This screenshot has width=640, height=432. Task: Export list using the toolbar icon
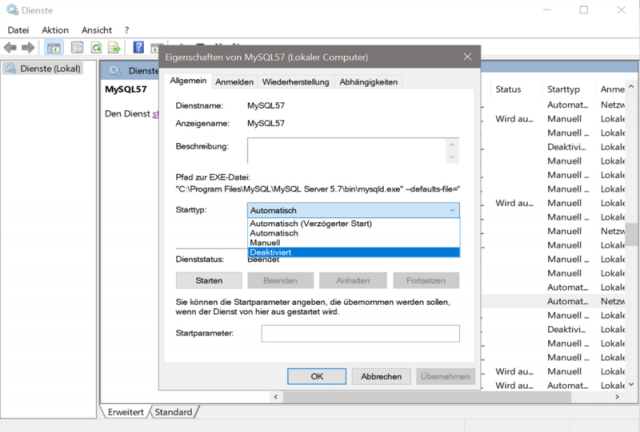pos(114,48)
